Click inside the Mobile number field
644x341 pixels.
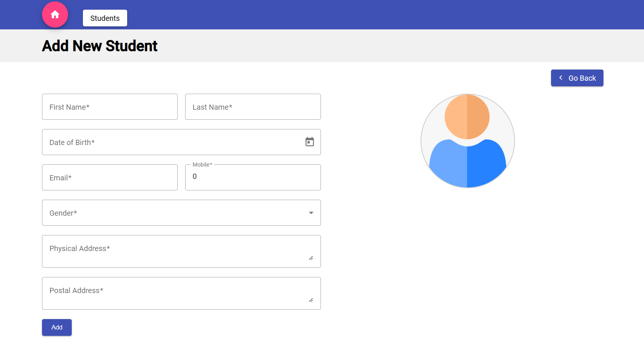tap(253, 177)
